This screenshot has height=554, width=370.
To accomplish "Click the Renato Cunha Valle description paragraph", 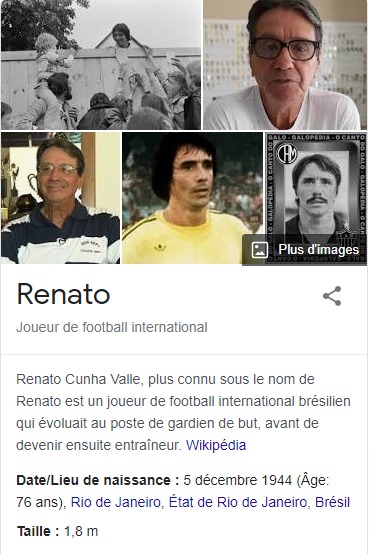I will coord(183,412).
